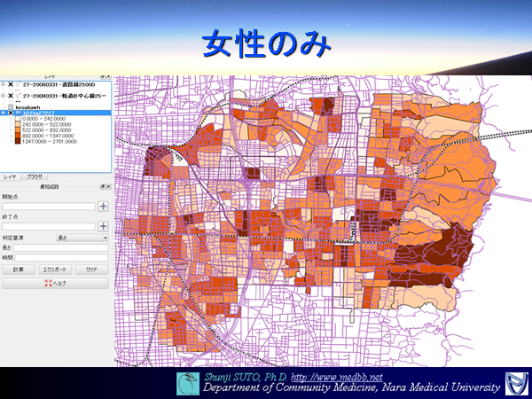Switch to the ブラウザ tab
532x399 pixels.
(35, 176)
